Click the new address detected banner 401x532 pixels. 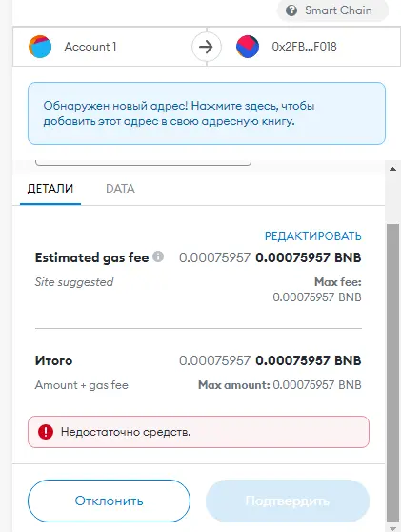[207, 113]
